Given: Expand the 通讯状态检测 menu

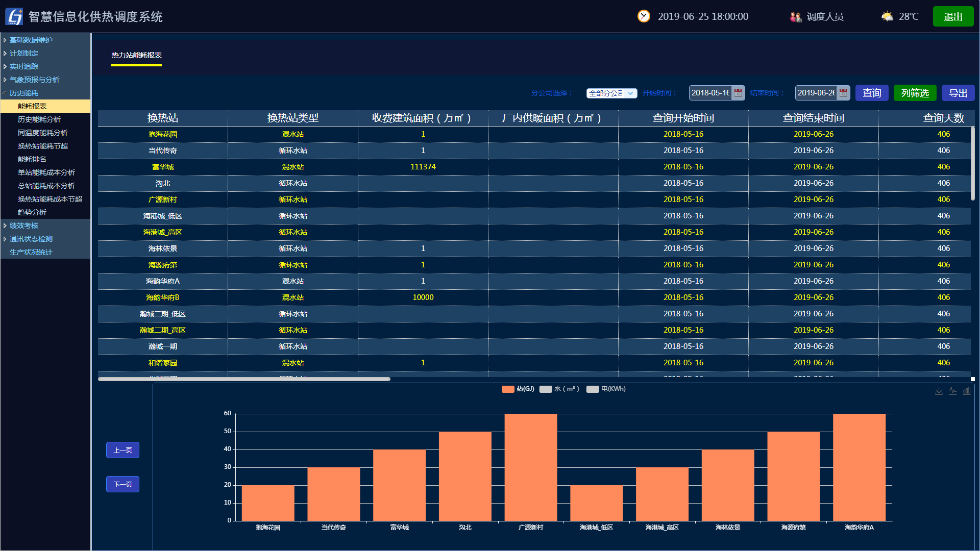Looking at the screenshot, I should point(45,239).
